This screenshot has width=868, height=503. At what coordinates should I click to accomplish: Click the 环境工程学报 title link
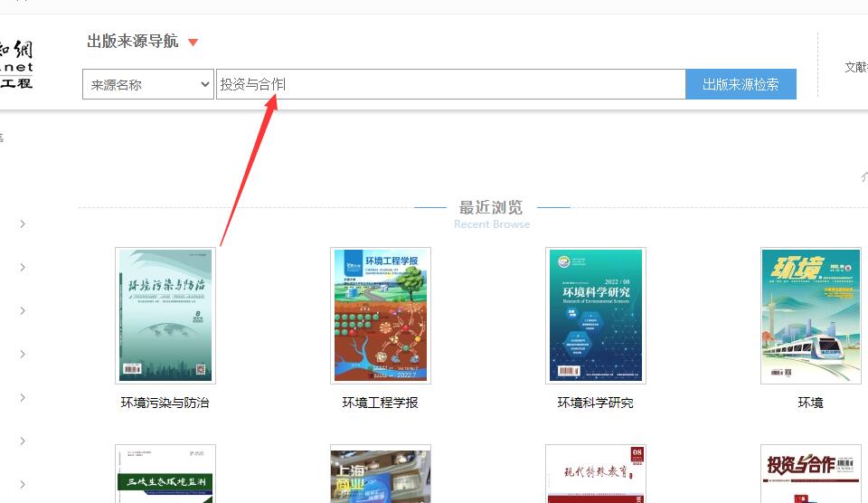[381, 403]
